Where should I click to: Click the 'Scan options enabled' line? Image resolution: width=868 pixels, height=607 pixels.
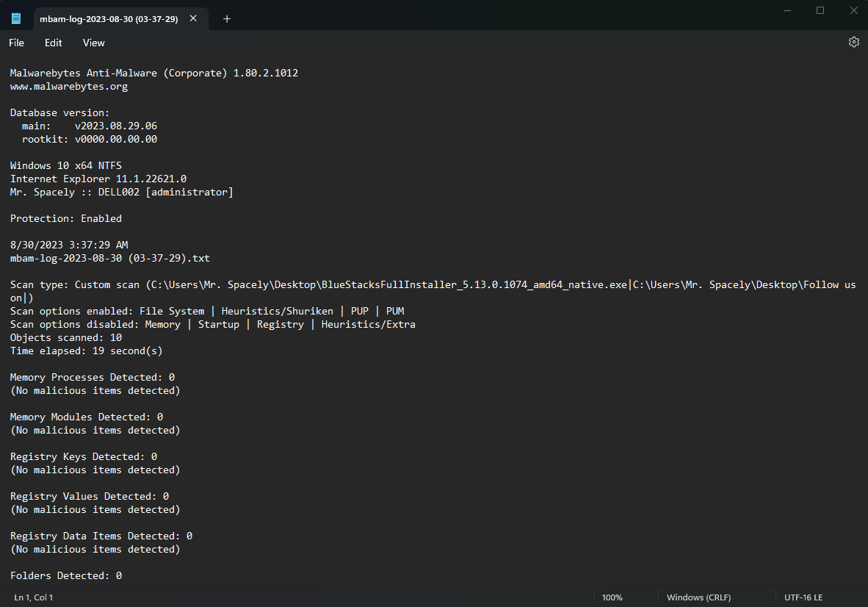pos(207,312)
